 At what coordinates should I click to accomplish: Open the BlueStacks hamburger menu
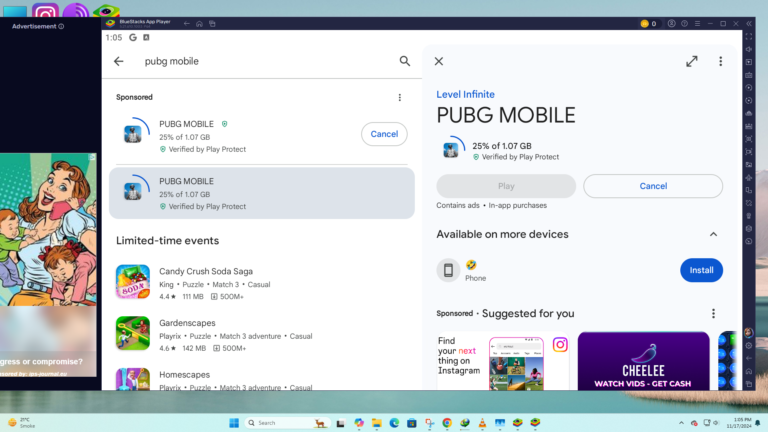point(697,24)
